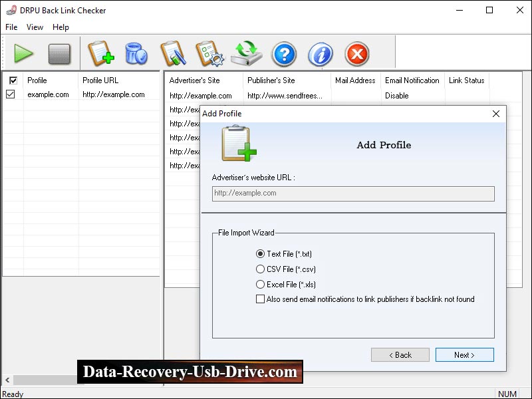Viewport: 532px width, 399px height.
Task: Click the profile settings clipboard-gear icon
Action: (210, 54)
